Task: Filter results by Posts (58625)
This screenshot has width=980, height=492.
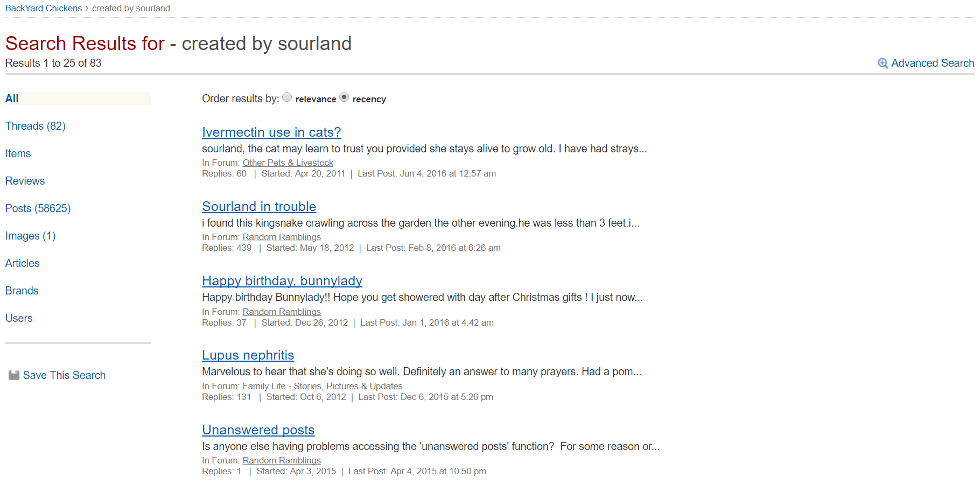Action: pos(38,208)
